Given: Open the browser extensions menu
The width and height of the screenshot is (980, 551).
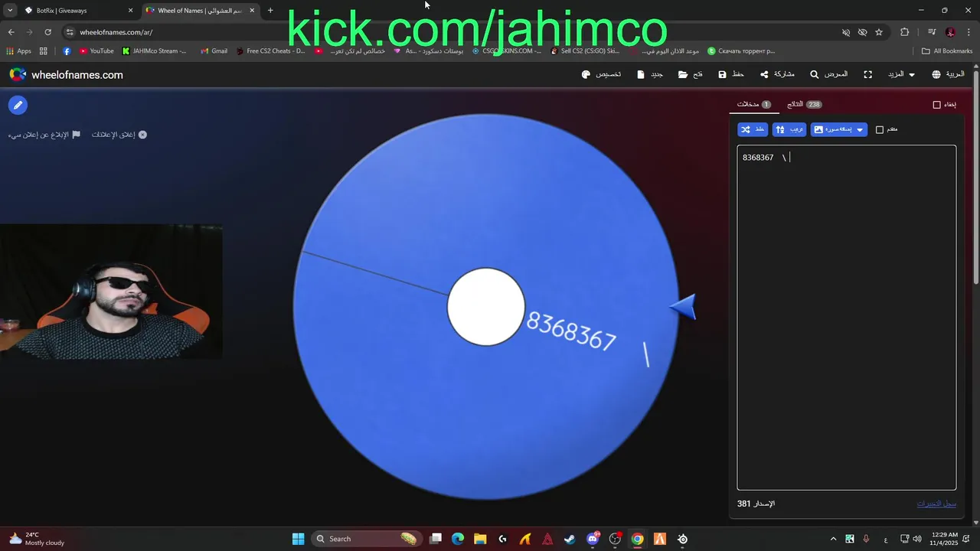Looking at the screenshot, I should click(x=904, y=32).
